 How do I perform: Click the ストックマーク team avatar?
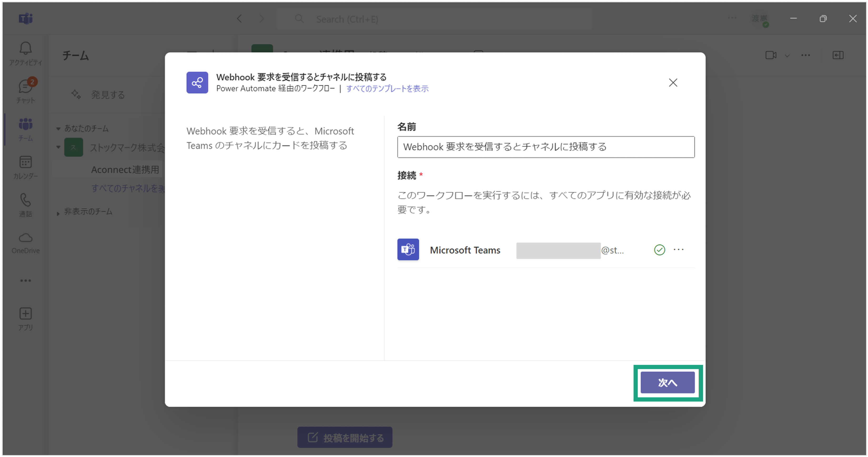coord(73,147)
